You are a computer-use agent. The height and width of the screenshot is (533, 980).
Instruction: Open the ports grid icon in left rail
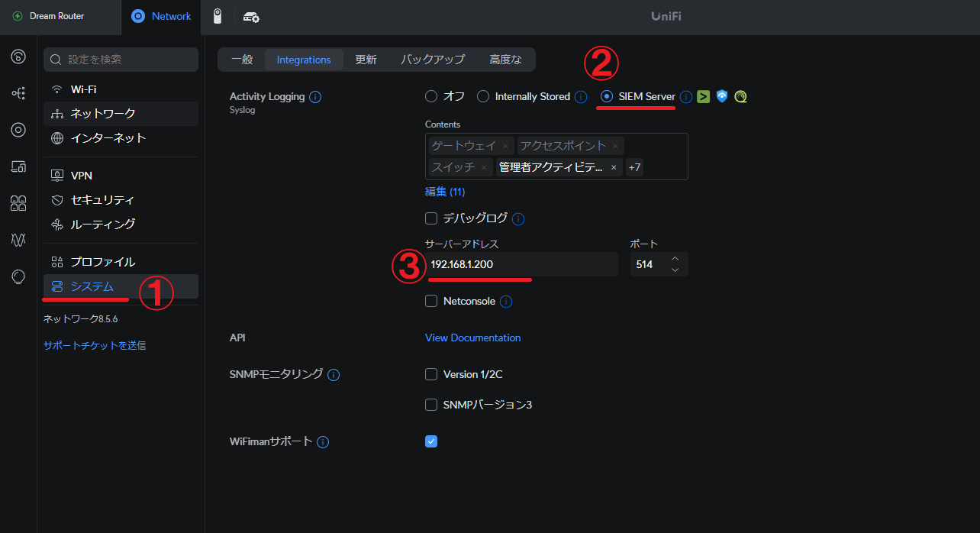click(x=18, y=203)
